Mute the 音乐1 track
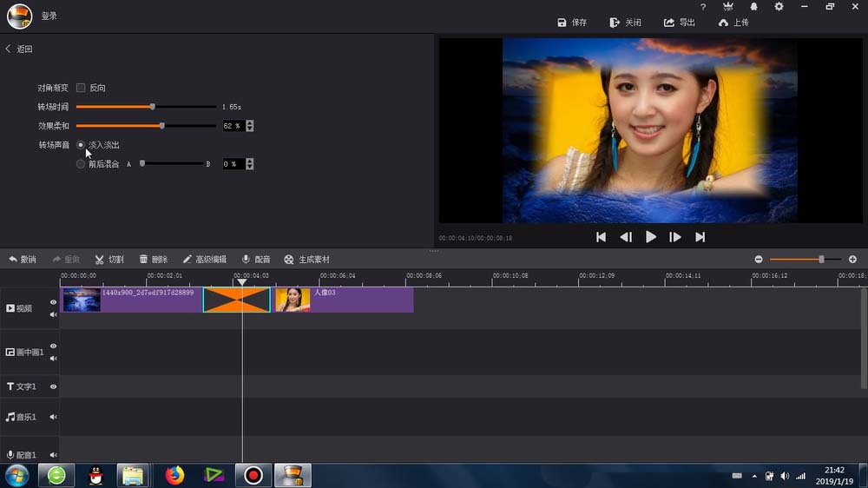The height and width of the screenshot is (488, 868). click(x=53, y=417)
